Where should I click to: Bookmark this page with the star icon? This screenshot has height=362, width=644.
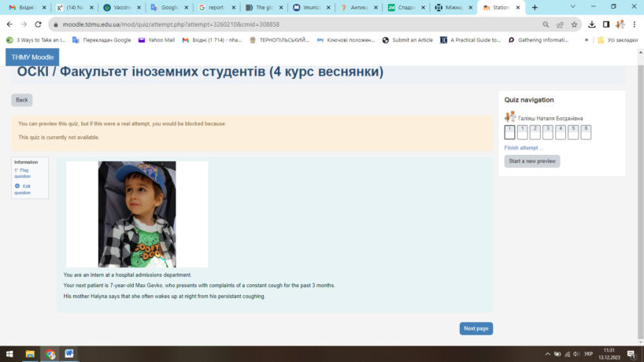(572, 24)
